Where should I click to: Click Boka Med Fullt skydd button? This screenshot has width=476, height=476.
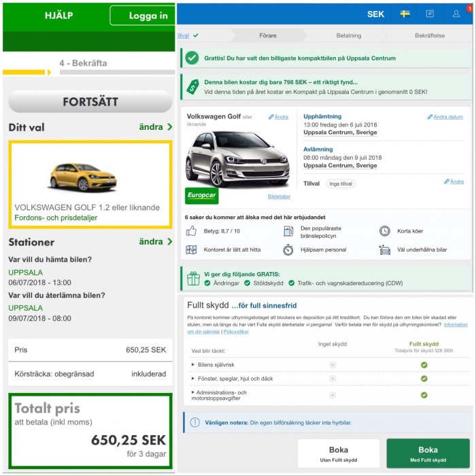[x=428, y=454]
